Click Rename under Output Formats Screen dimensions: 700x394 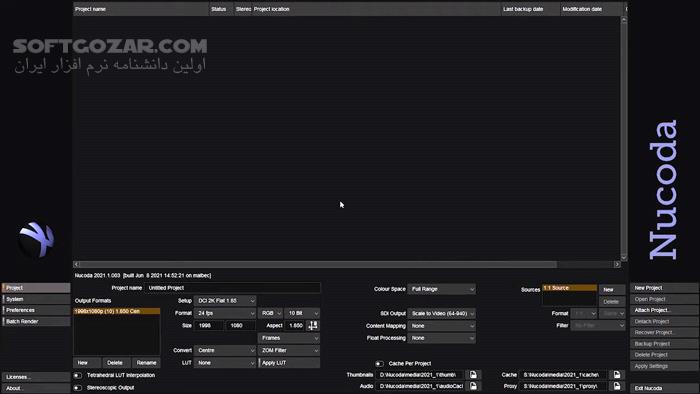[146, 363]
